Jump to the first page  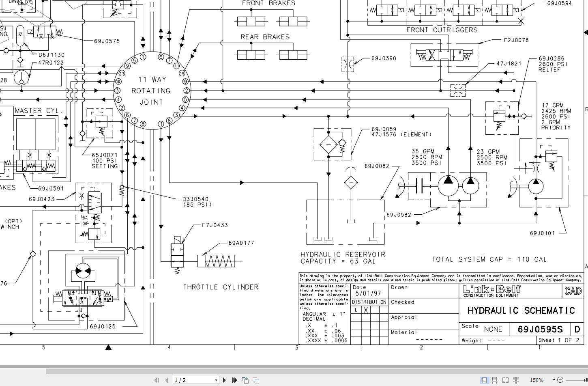click(157, 380)
